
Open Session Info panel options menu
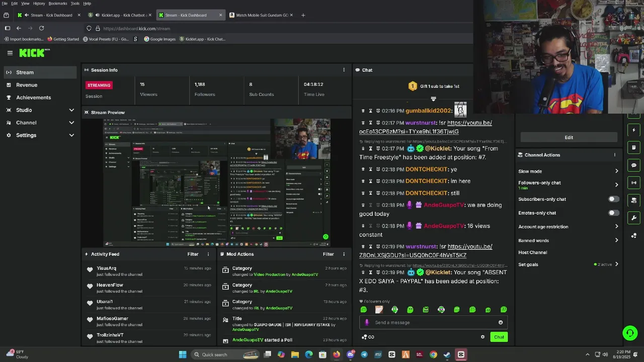[x=344, y=70]
